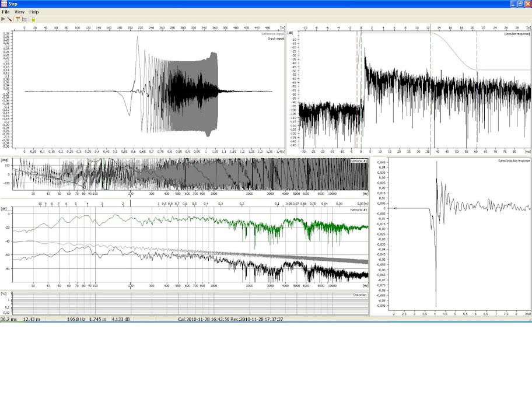Click the orange T-shaped marker toolbar icon

pyautogui.click(x=18, y=19)
